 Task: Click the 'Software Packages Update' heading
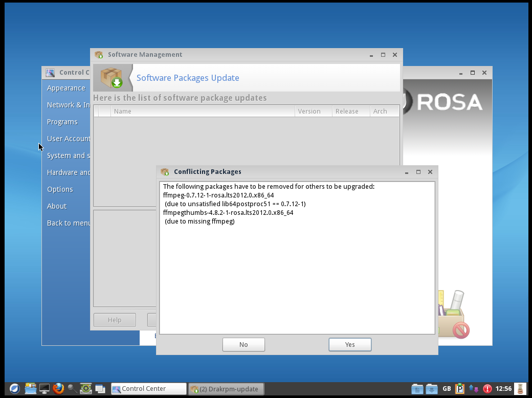click(x=188, y=78)
